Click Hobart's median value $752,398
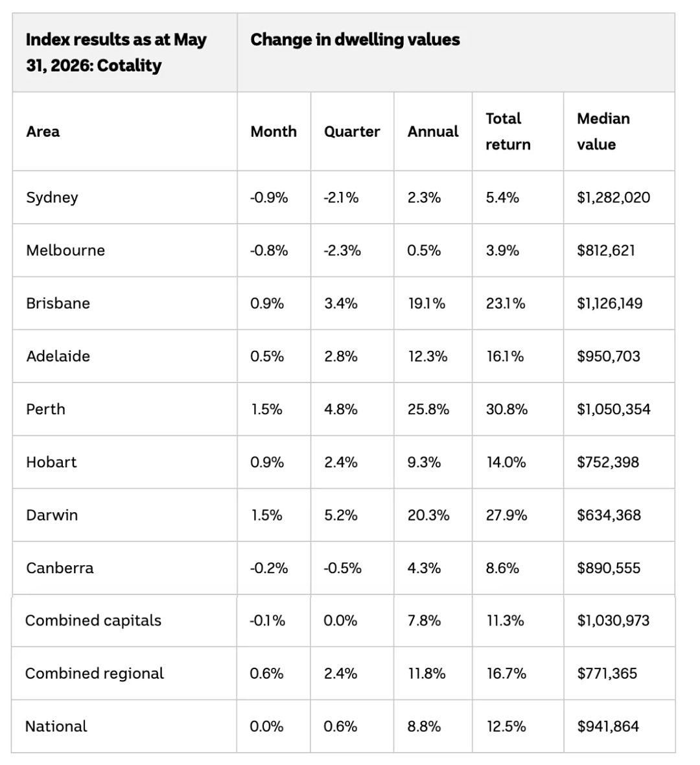 [608, 462]
